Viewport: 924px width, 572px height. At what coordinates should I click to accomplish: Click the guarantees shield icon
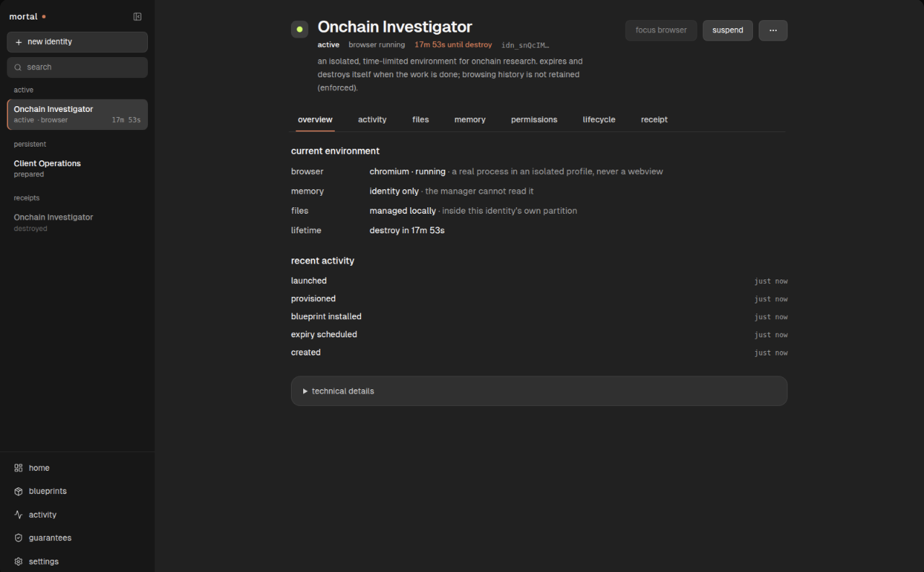(19, 538)
